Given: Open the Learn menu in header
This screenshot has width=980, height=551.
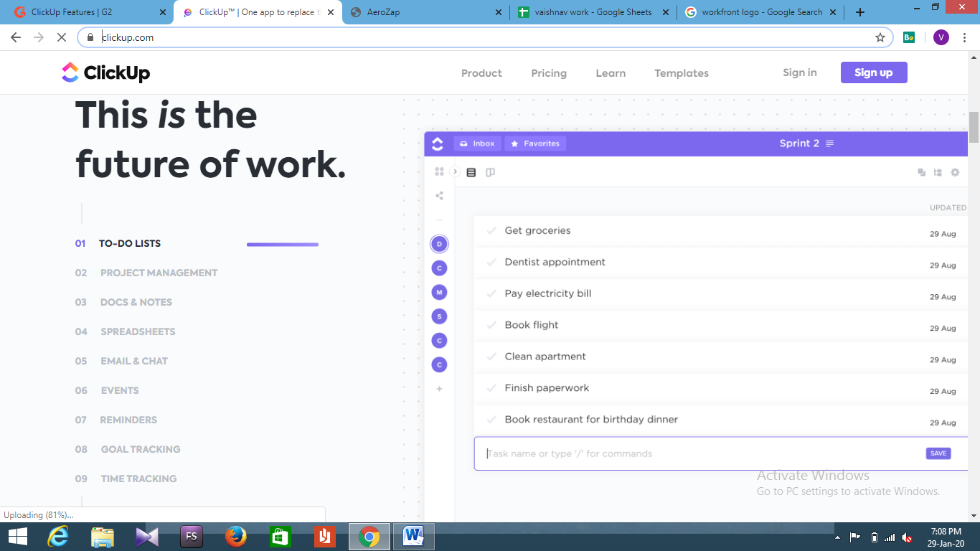Looking at the screenshot, I should 611,73.
